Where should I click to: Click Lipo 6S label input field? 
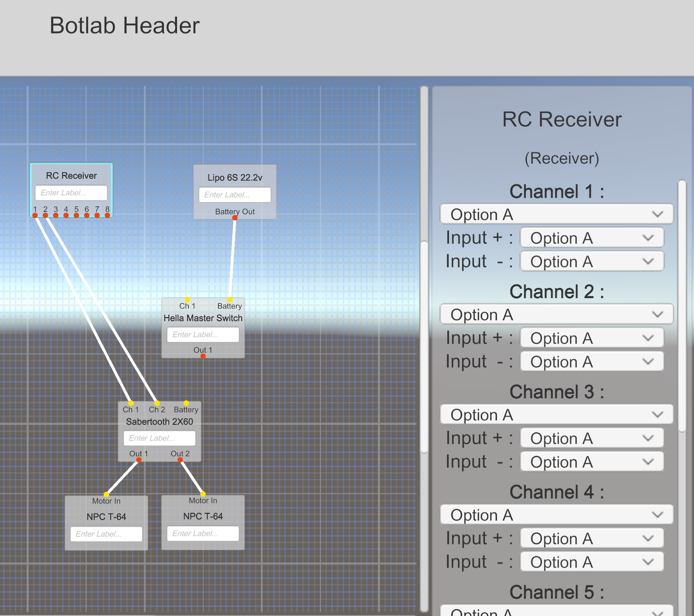(235, 195)
